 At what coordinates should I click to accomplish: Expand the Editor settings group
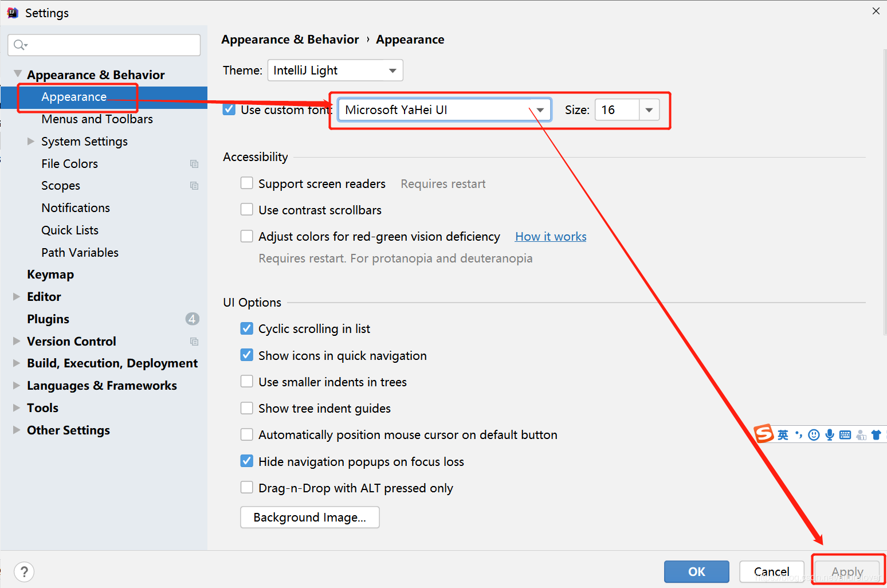point(17,296)
